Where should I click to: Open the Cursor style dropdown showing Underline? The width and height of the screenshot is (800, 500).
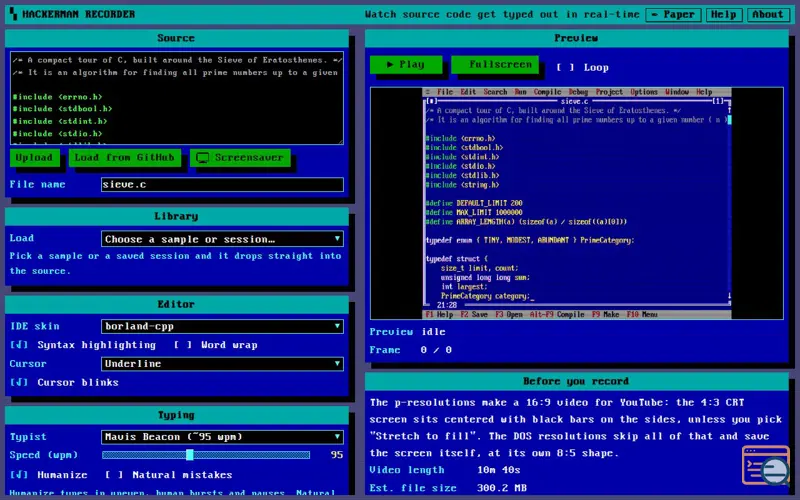click(x=222, y=363)
